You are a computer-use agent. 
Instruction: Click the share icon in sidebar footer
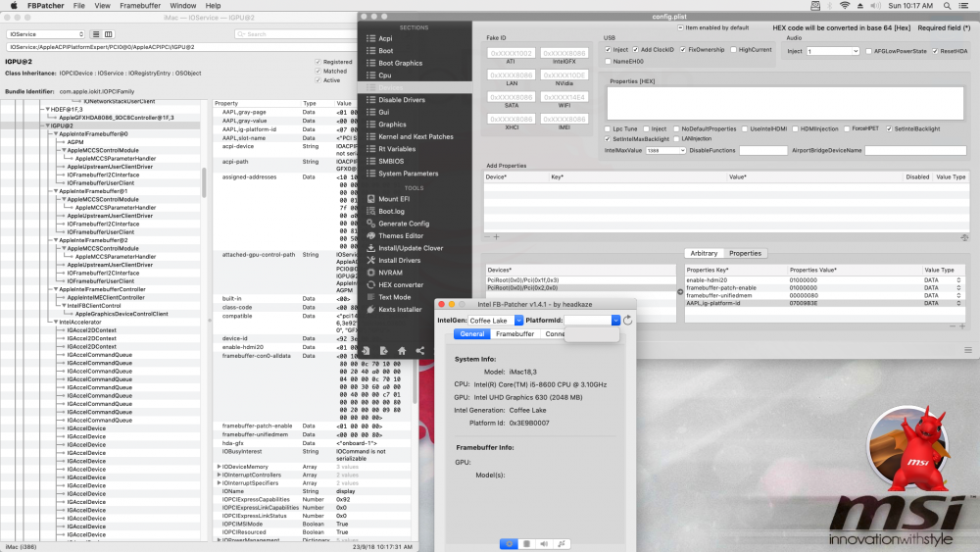pyautogui.click(x=420, y=351)
